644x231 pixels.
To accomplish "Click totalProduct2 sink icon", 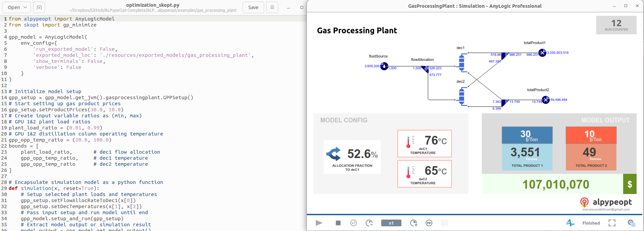I will click(546, 100).
